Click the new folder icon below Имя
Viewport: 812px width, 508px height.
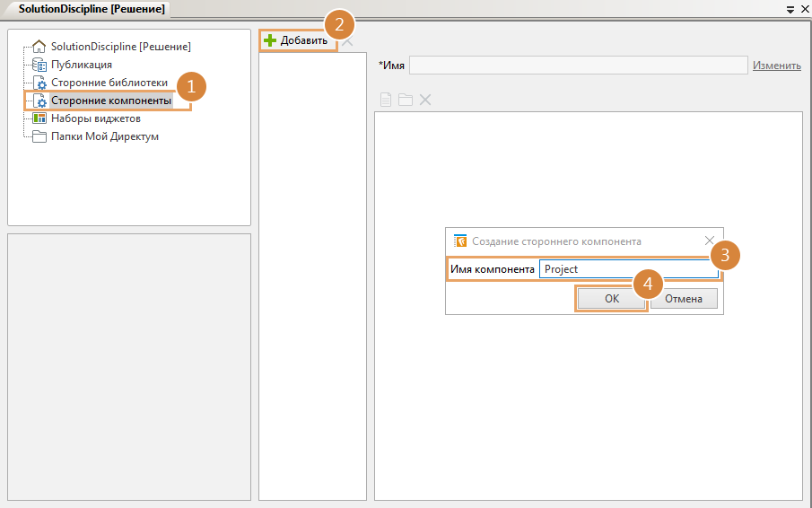[406, 100]
